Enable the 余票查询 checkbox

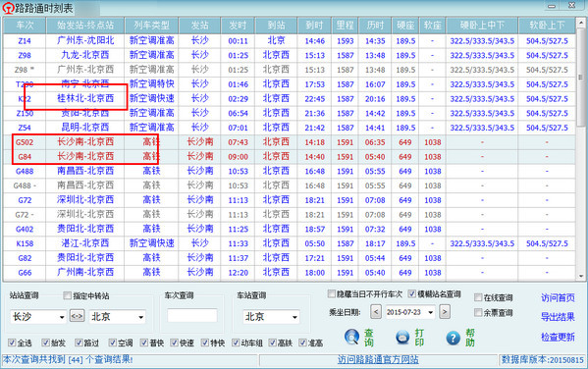[x=478, y=312]
